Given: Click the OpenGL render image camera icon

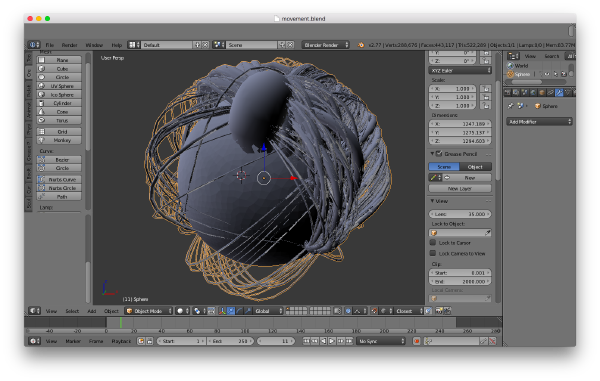Looking at the screenshot, I should point(439,311).
